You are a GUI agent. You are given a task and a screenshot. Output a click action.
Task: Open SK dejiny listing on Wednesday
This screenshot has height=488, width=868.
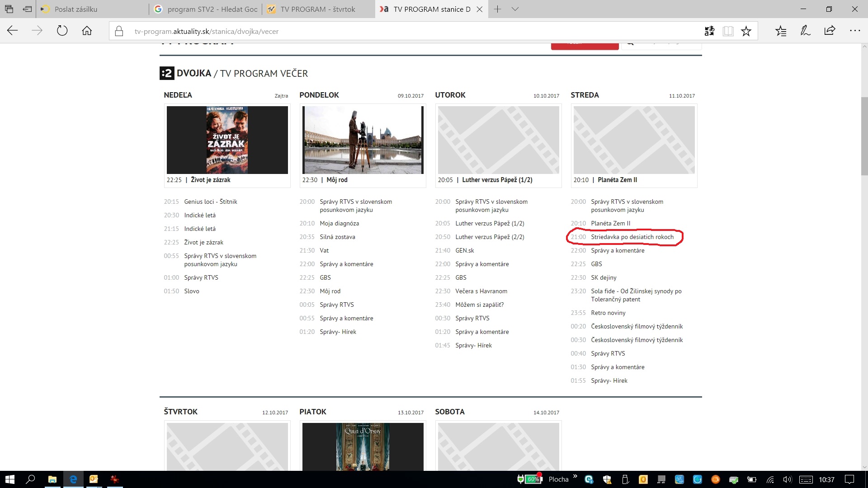click(604, 277)
